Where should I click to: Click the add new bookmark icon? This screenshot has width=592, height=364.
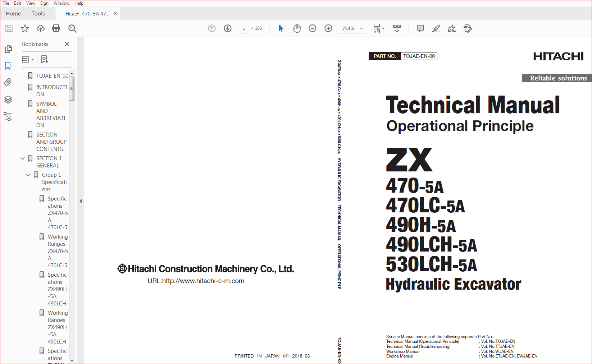(44, 59)
